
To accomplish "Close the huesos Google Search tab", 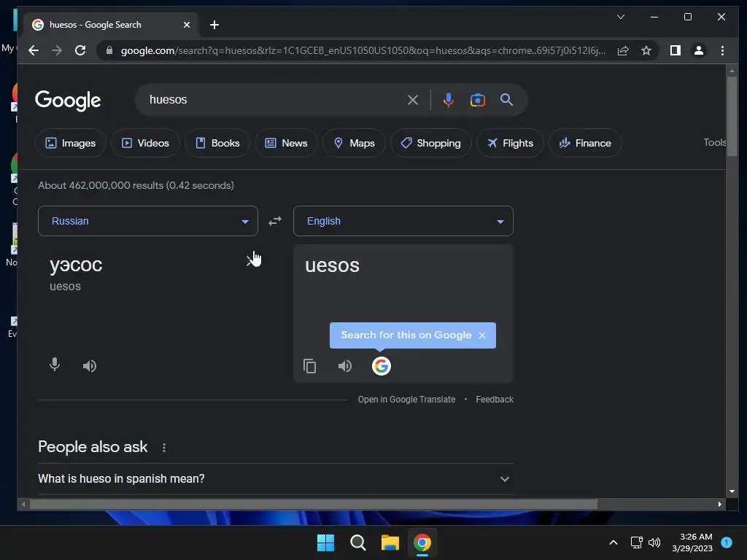I will (187, 25).
